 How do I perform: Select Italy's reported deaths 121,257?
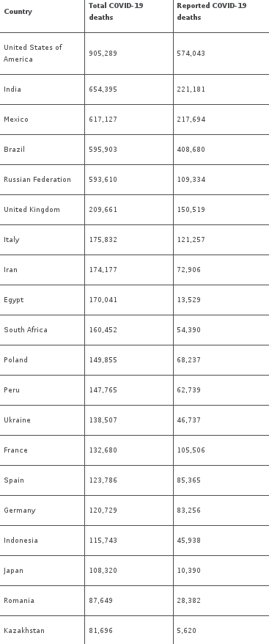pyautogui.click(x=191, y=239)
